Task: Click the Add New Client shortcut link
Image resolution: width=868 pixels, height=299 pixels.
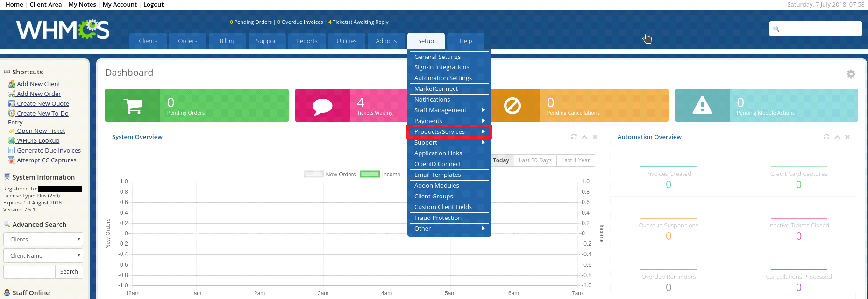Action: click(38, 84)
